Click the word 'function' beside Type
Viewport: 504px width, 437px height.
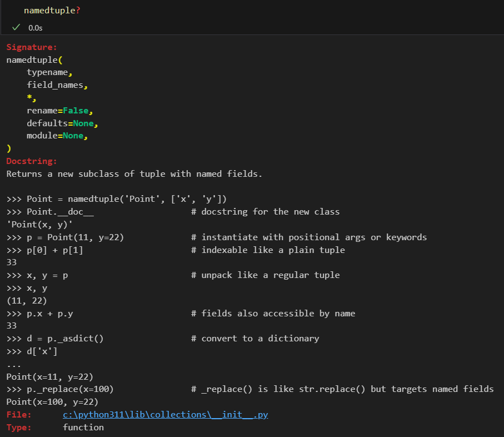tap(83, 427)
